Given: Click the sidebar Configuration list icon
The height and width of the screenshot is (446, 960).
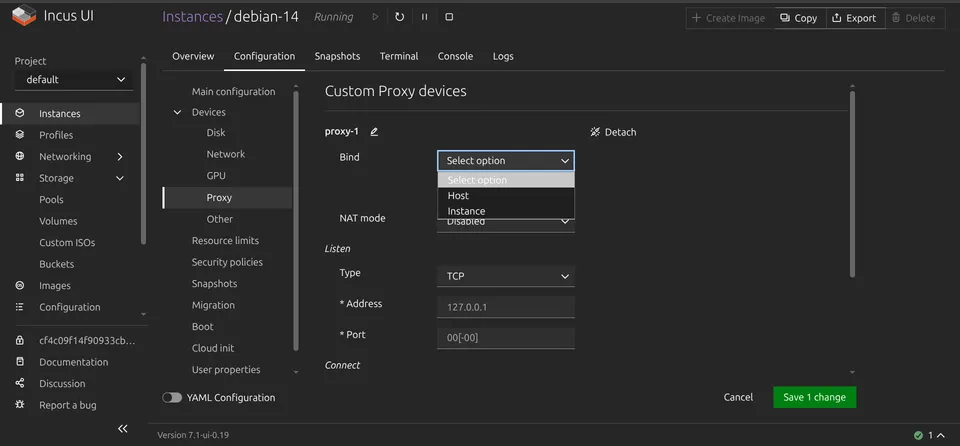Looking at the screenshot, I should (20, 307).
